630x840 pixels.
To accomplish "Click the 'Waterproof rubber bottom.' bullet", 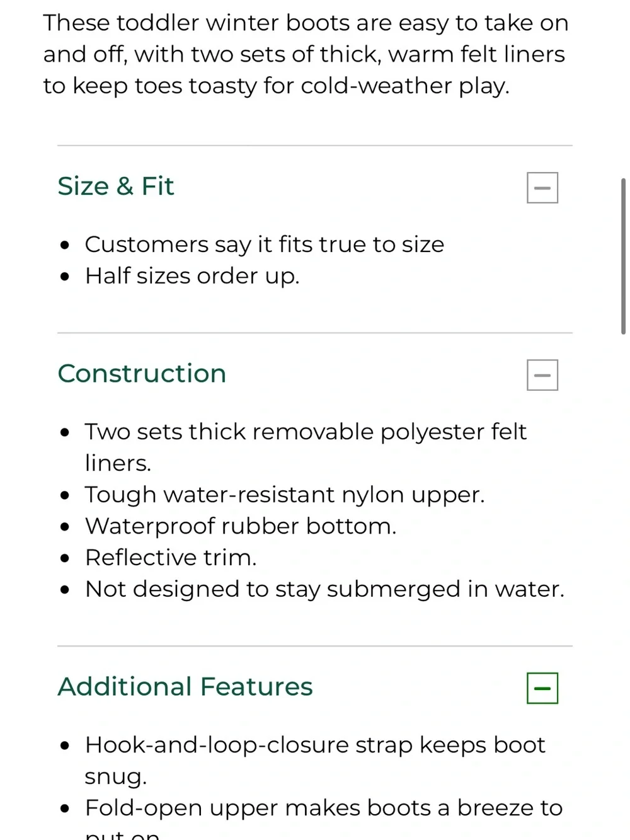I will click(x=241, y=526).
